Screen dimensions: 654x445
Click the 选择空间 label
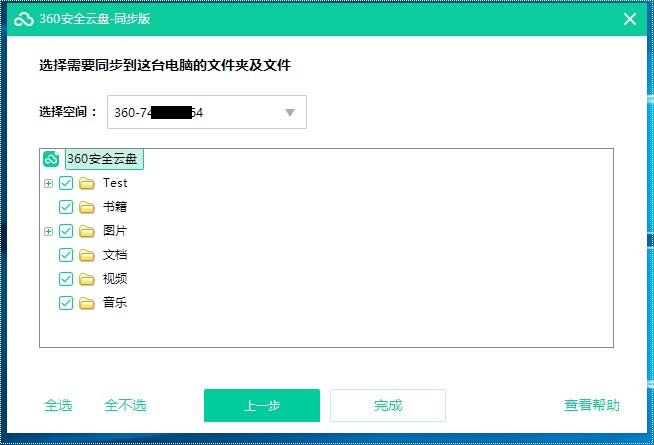pos(68,112)
